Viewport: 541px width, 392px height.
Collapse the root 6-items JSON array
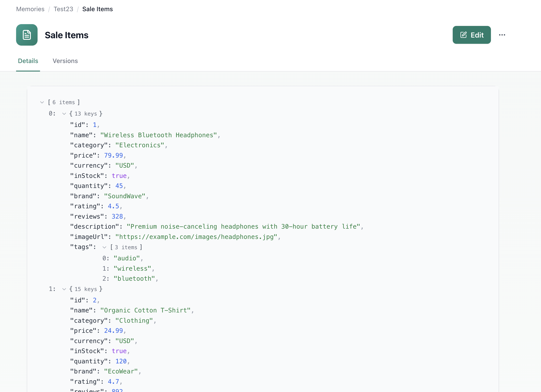coord(42,102)
